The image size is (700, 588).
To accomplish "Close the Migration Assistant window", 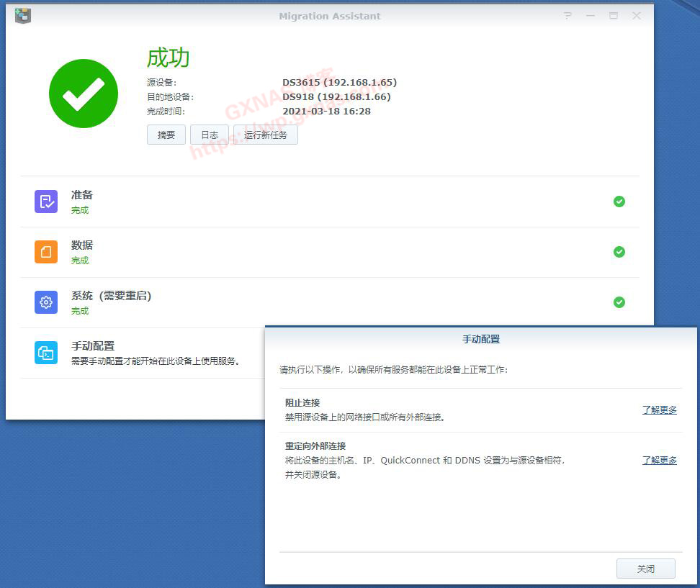I will (x=637, y=16).
